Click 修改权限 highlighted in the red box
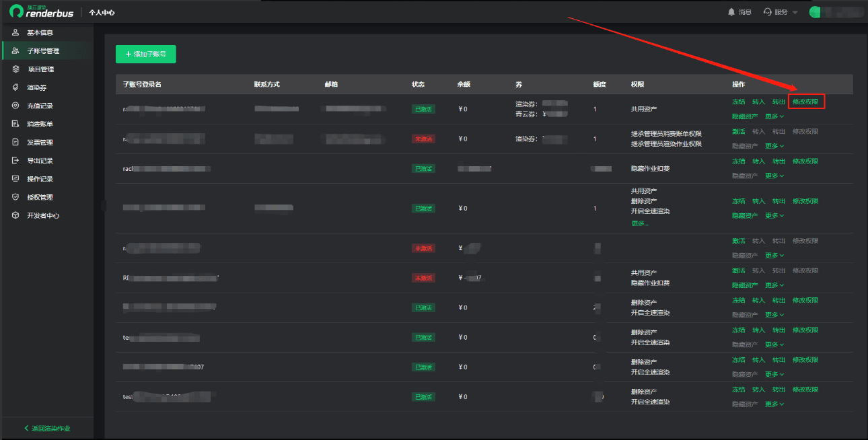Screen dimensions: 868x440 point(805,102)
